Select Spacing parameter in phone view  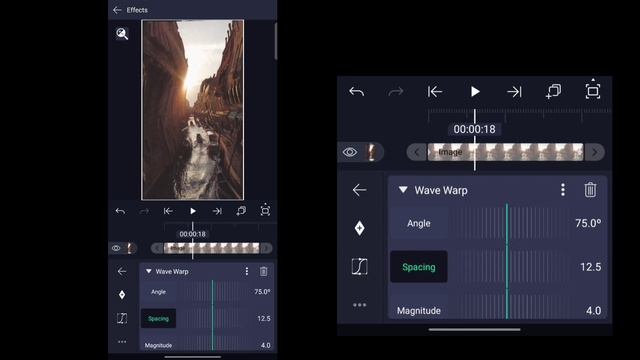click(x=158, y=318)
